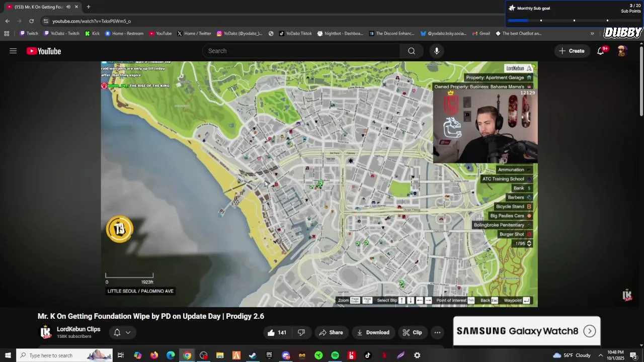Open a new browser tab

[88, 7]
